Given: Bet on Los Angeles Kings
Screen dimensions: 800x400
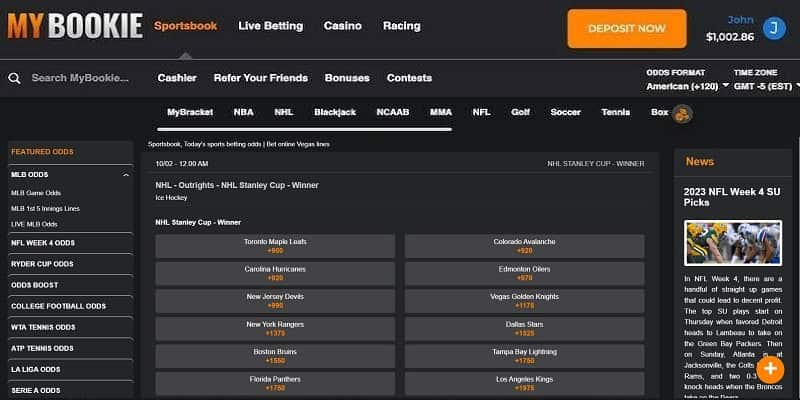Looking at the screenshot, I should (524, 384).
